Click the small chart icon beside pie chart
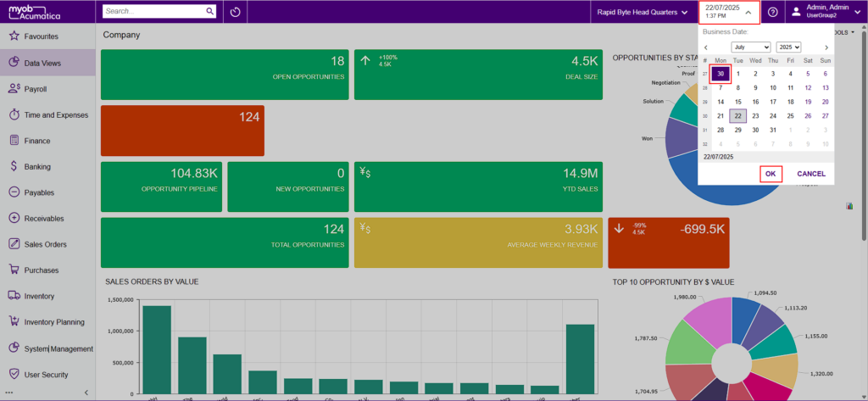 [849, 206]
